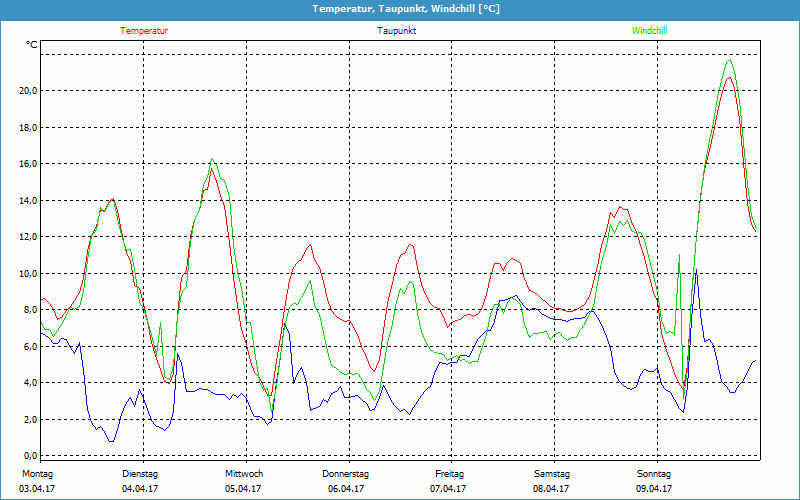Click the '20,0' y-axis value

[x=28, y=91]
